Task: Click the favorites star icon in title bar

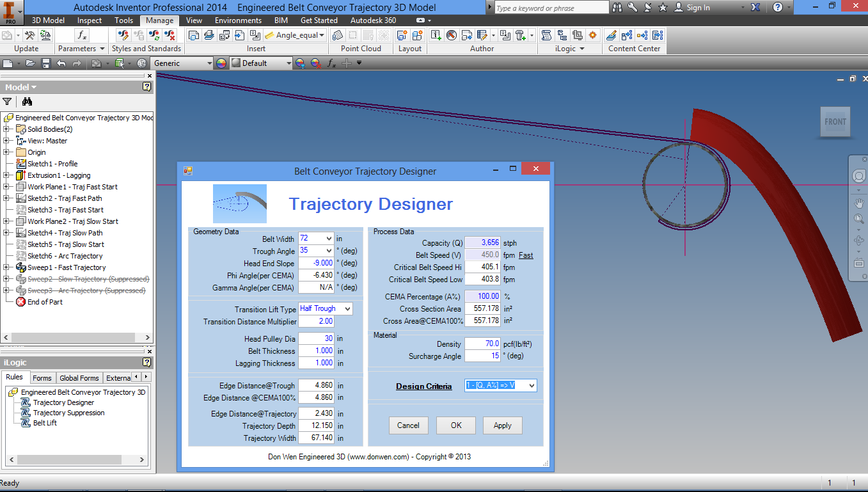Action: pyautogui.click(x=663, y=7)
